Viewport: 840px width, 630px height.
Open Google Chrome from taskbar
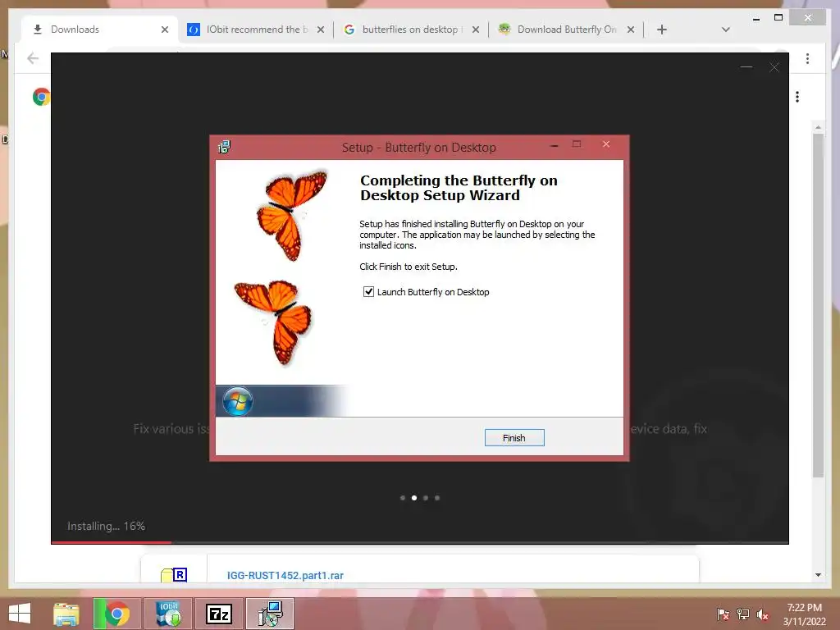point(116,614)
